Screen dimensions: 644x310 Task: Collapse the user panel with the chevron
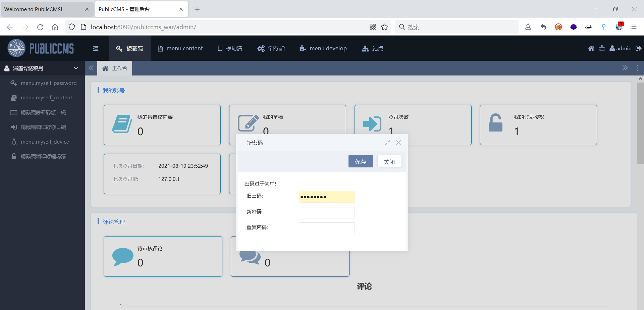click(76, 68)
